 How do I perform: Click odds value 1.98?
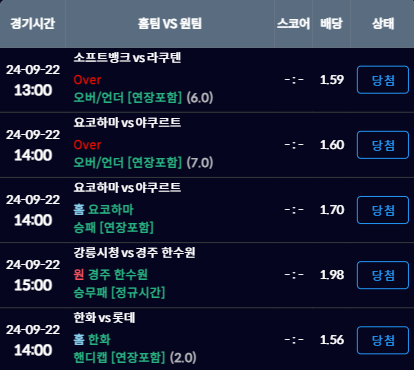point(332,275)
